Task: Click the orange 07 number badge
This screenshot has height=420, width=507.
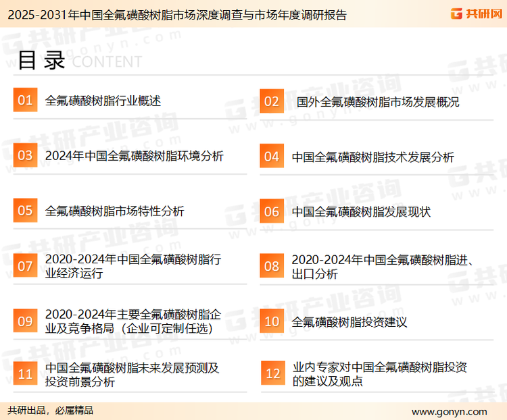Action: 25,265
